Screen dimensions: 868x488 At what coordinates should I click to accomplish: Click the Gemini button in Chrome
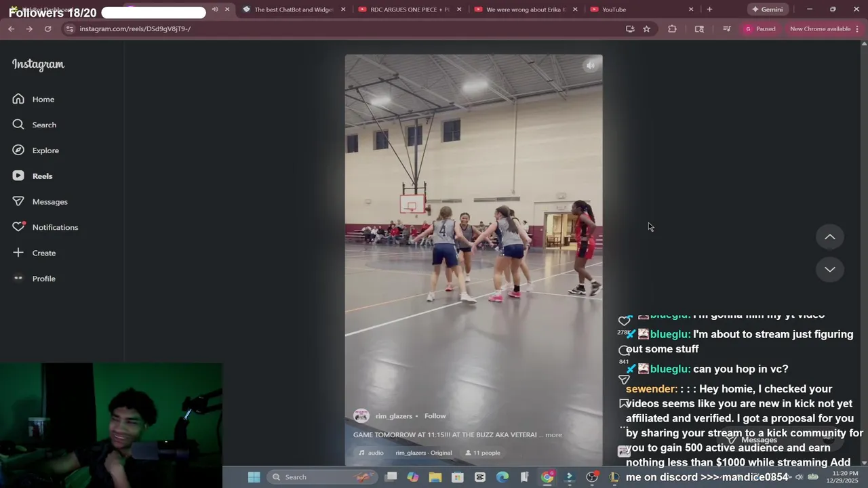[767, 9]
